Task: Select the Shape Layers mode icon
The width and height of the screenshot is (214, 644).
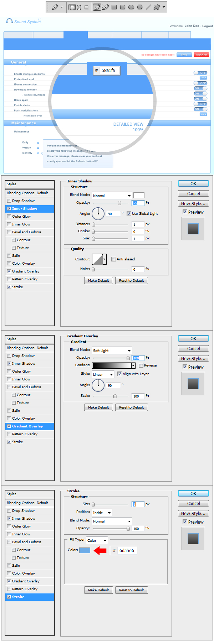Action: click(72, 7)
